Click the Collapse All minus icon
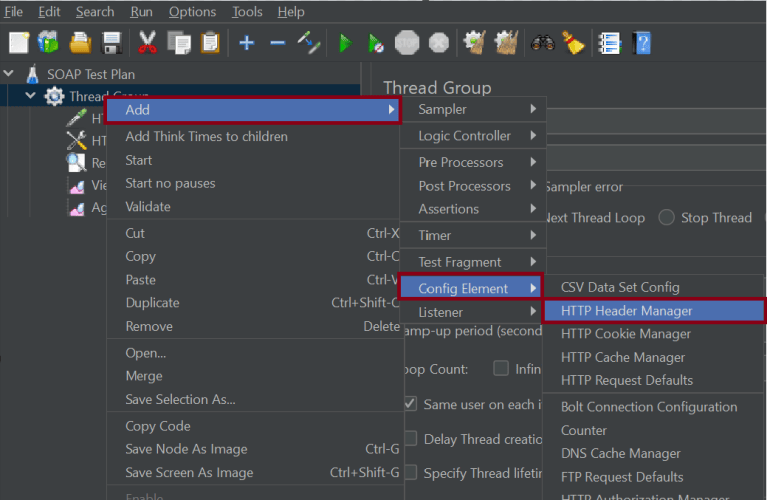767x500 pixels. [277, 43]
